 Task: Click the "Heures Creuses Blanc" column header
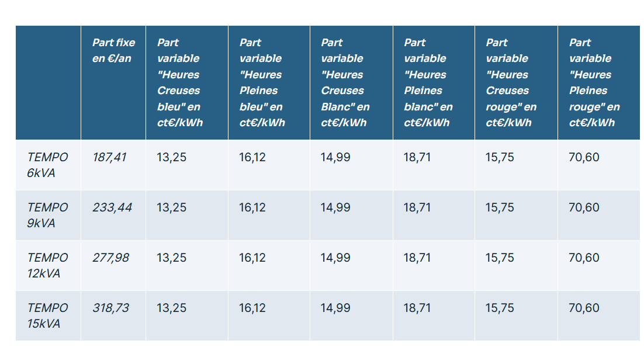coord(345,82)
